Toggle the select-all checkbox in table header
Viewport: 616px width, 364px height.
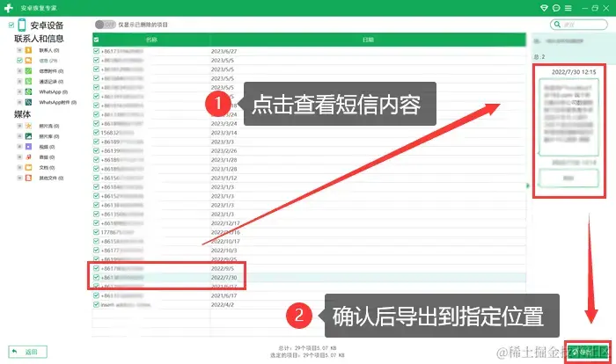(96, 40)
